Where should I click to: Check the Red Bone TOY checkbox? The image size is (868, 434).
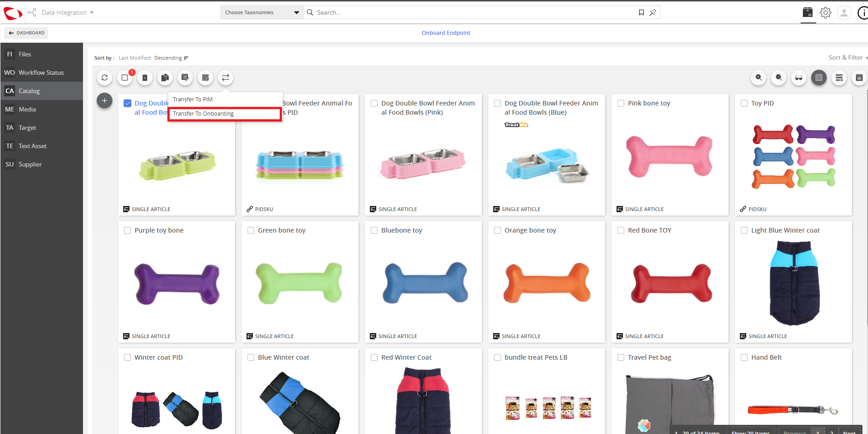[x=621, y=230]
